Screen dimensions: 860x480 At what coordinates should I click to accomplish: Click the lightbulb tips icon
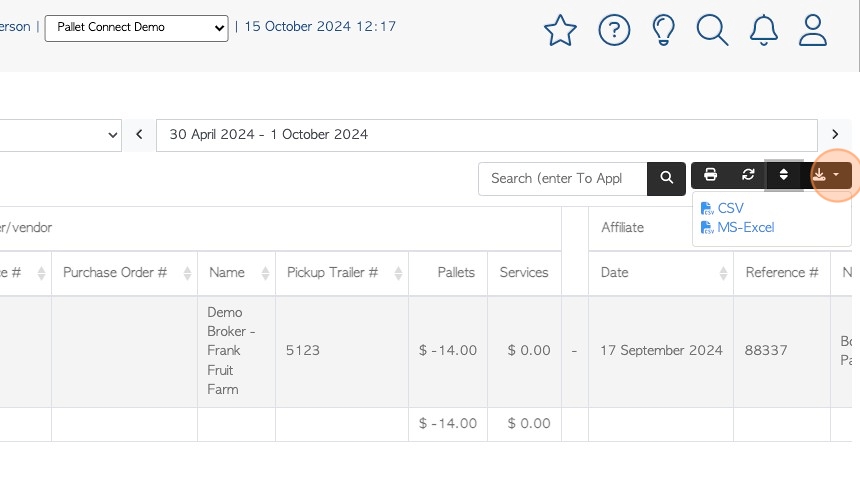click(663, 30)
